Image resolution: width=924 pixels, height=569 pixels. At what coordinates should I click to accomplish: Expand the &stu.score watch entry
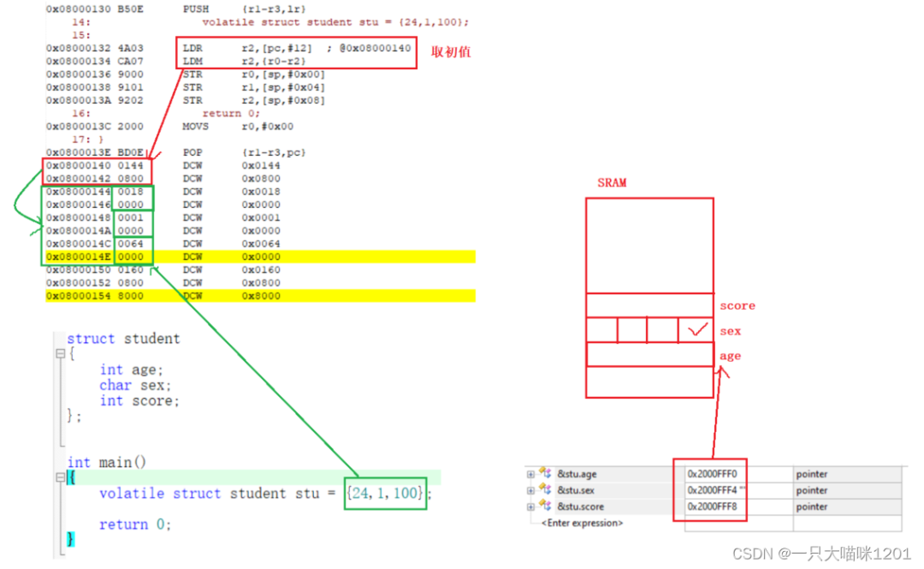point(530,507)
